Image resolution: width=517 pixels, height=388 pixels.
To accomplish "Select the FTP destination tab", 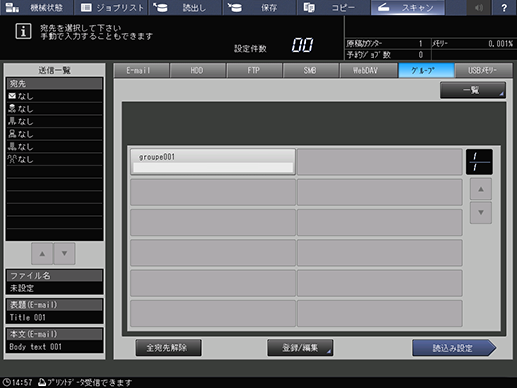I will click(254, 70).
